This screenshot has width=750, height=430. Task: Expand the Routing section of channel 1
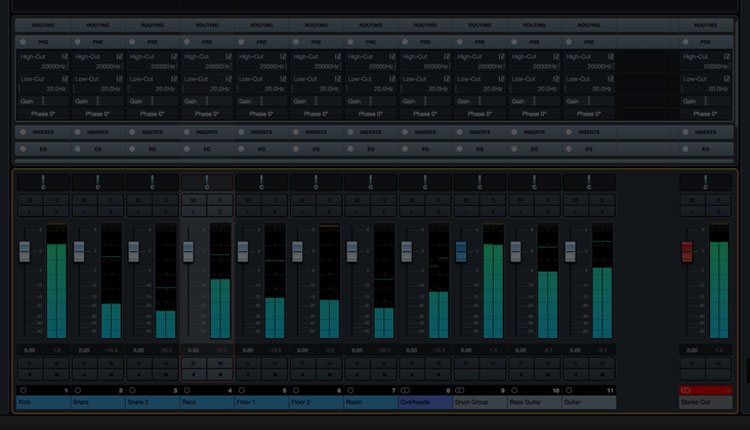[x=43, y=25]
